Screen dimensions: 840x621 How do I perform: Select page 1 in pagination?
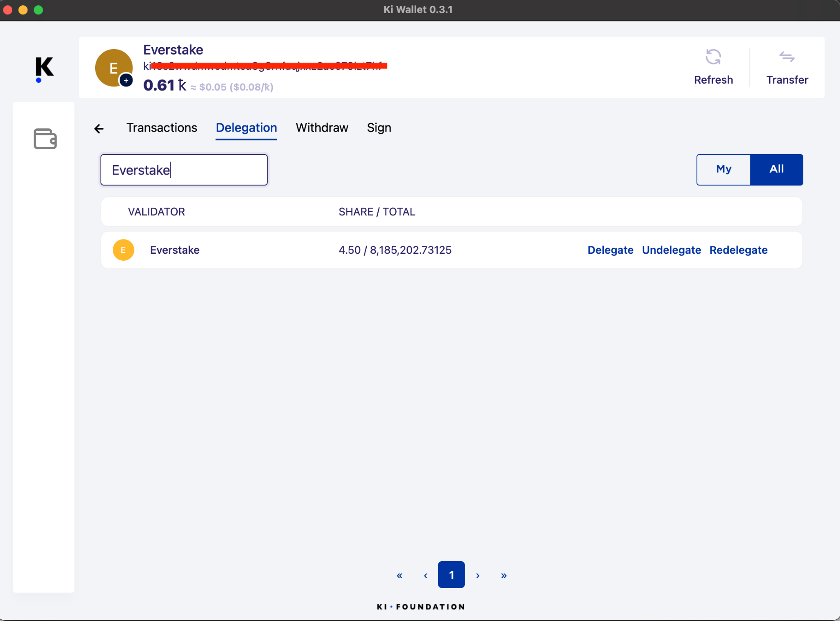(x=451, y=575)
